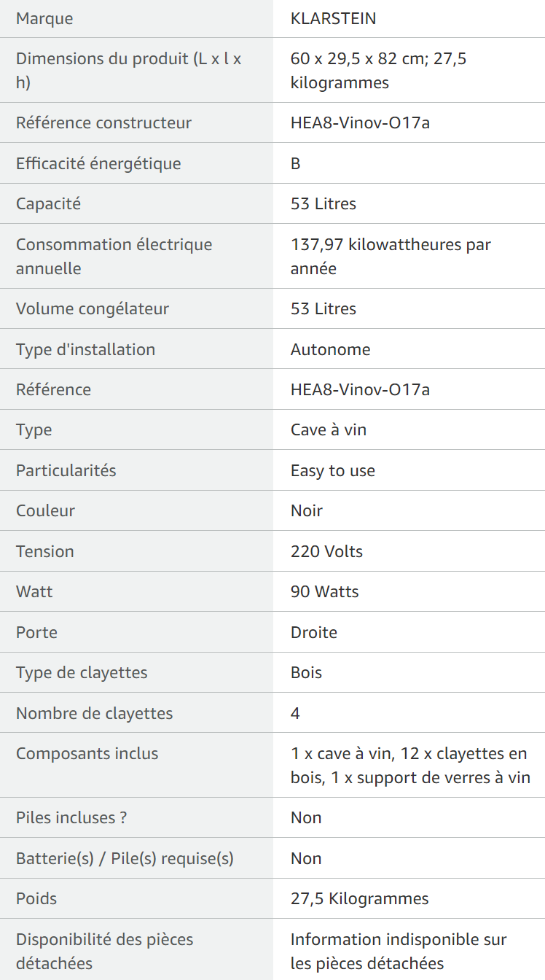Select the Couleur Noir value
Screen dimensions: 545x980
click(307, 510)
